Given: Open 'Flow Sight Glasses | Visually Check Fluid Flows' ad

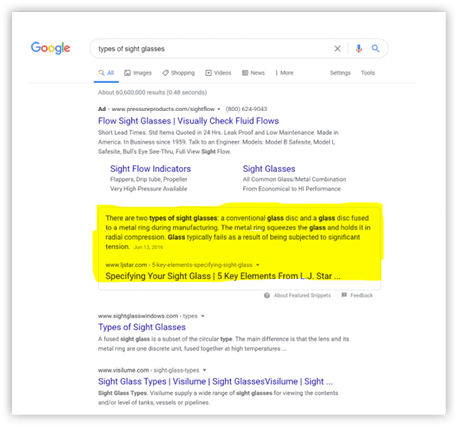Looking at the screenshot, I should (188, 121).
